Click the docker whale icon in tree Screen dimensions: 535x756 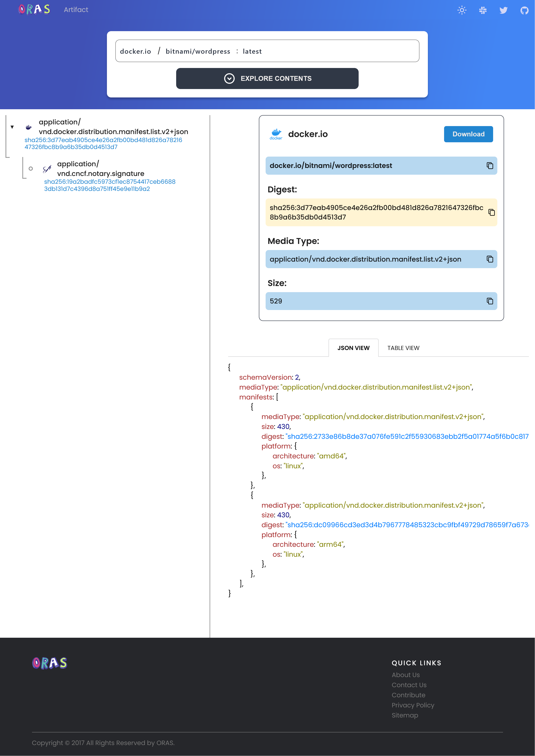29,127
